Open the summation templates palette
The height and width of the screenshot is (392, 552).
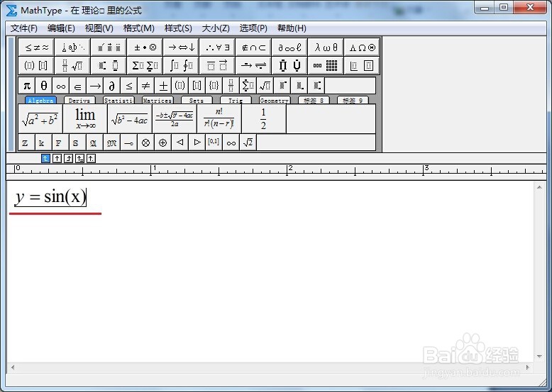145,65
